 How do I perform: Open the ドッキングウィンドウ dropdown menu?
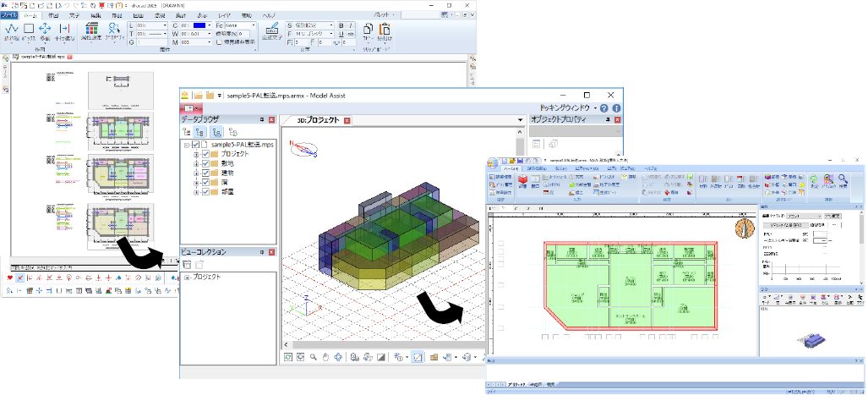pos(568,109)
